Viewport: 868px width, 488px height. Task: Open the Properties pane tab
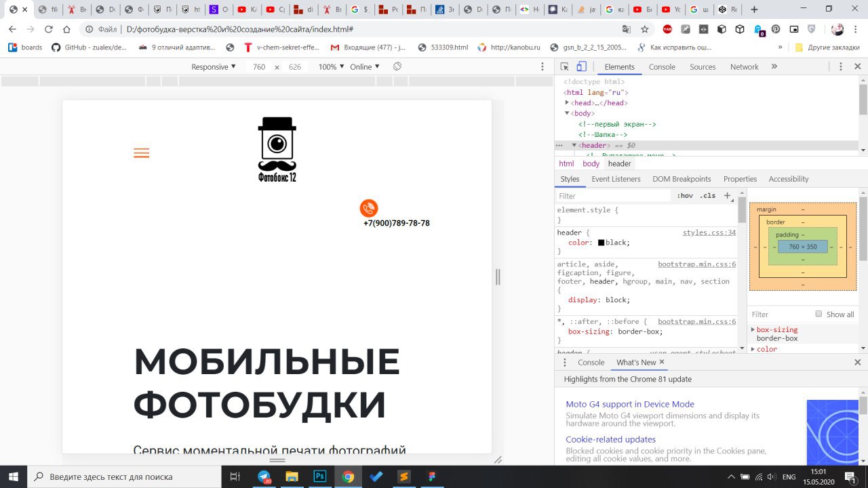point(740,179)
